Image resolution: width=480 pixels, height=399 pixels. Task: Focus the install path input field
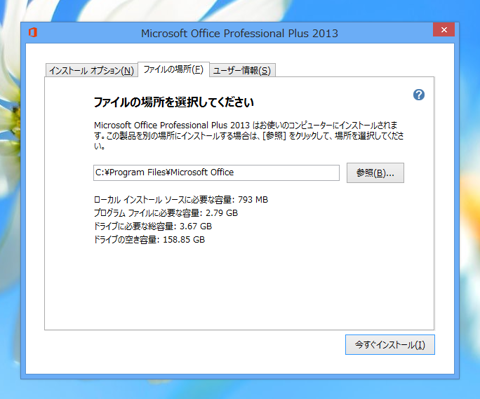tap(216, 173)
